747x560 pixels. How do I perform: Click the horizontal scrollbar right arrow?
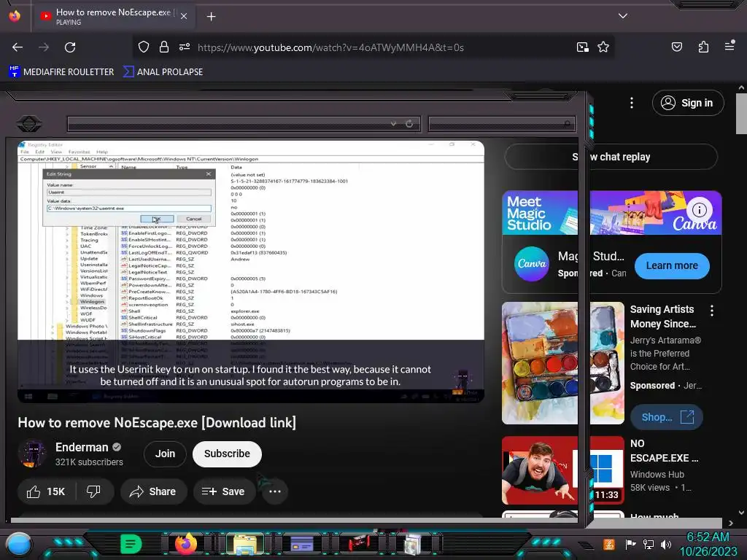[730, 523]
